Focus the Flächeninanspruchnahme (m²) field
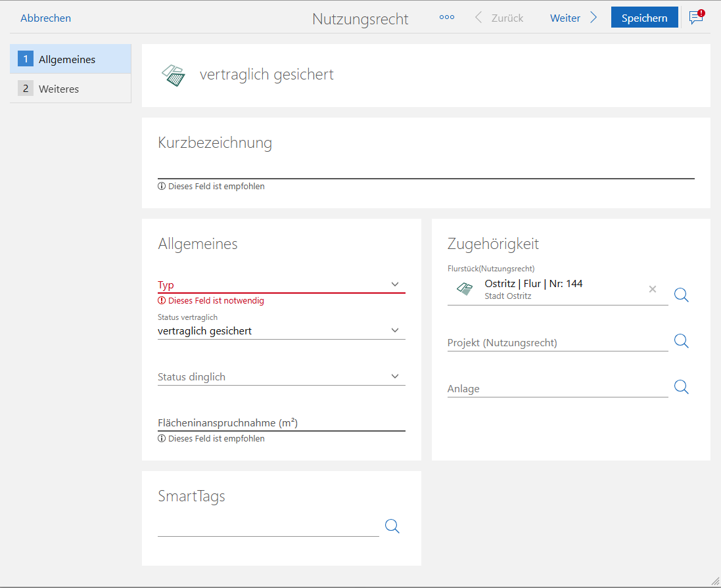 281,422
